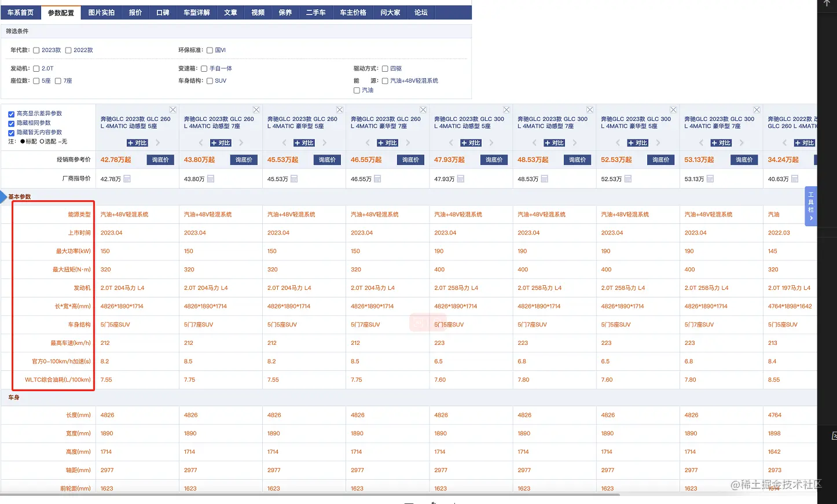Open calculator icon beside 53.13万 guide price
Screen dimensions: 837x504
(x=710, y=179)
